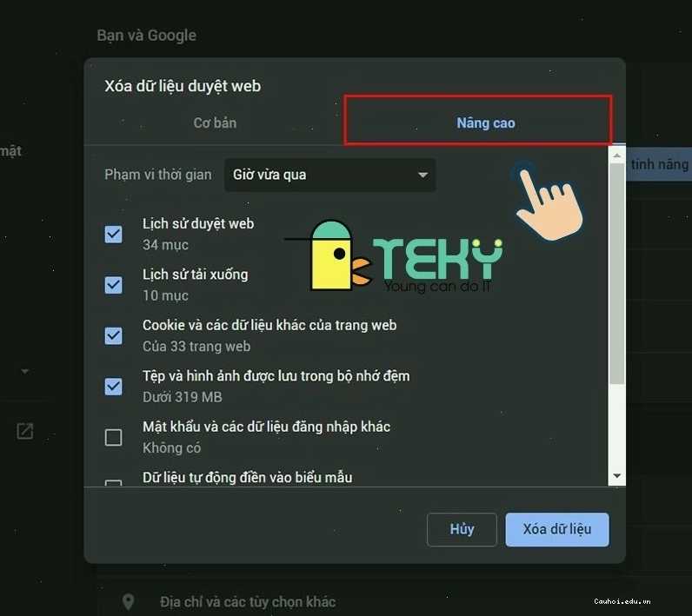The width and height of the screenshot is (692, 616).
Task: Click the Bạn và Google heading
Action: click(147, 36)
